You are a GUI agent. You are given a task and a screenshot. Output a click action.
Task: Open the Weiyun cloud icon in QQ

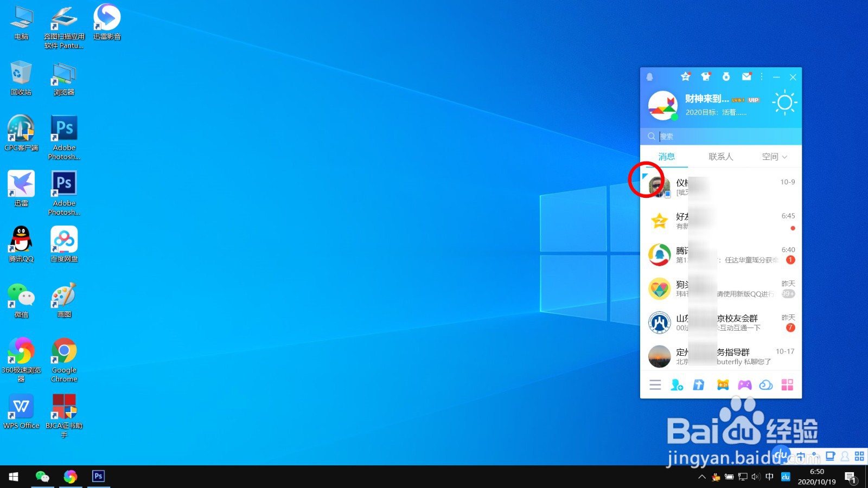click(766, 385)
